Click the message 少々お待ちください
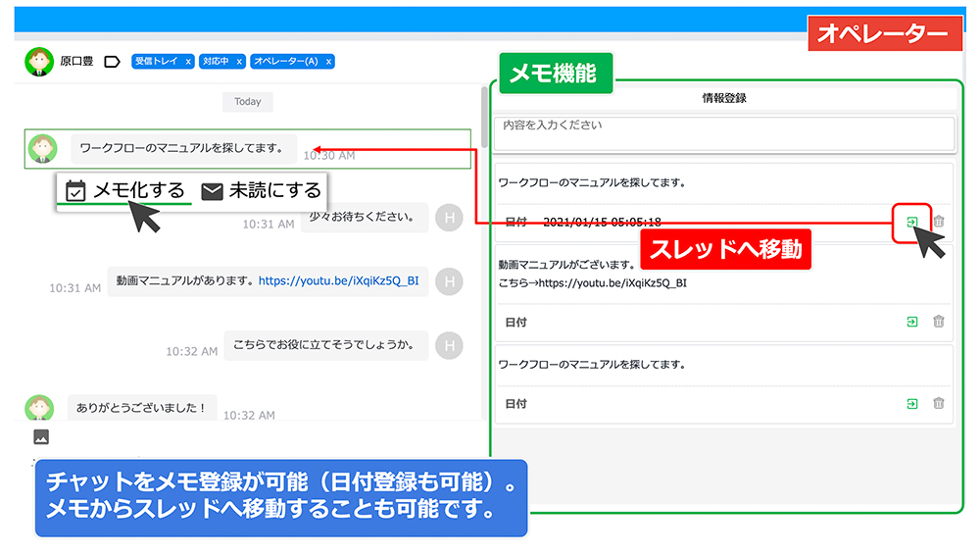 click(365, 217)
